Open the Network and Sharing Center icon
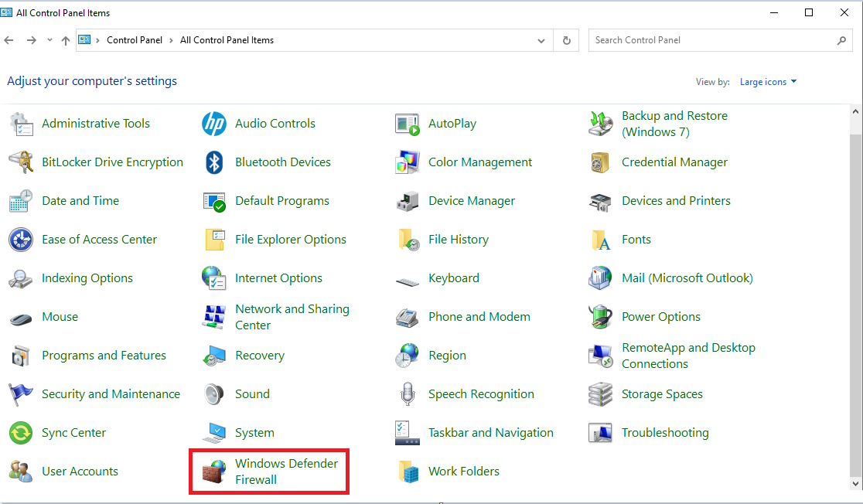 pos(214,317)
